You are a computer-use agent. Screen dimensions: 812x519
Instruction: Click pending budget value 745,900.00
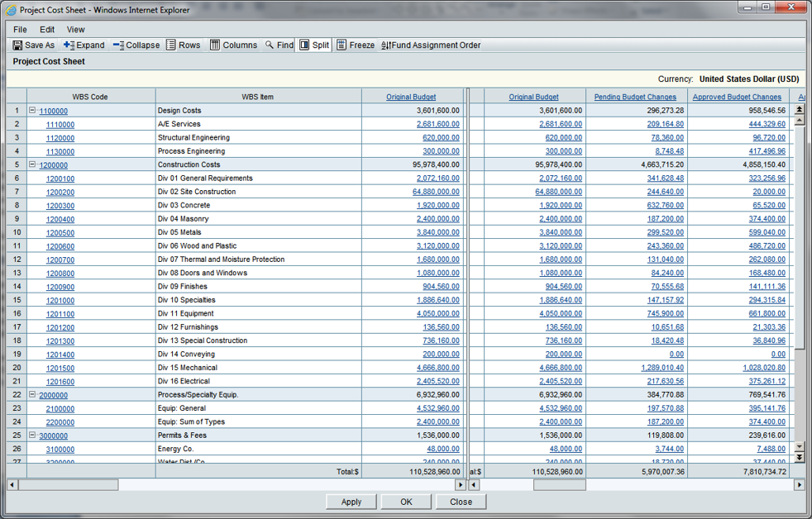pyautogui.click(x=665, y=313)
